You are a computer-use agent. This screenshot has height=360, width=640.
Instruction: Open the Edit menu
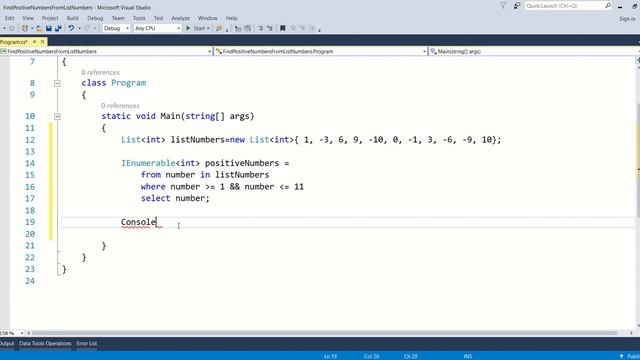click(9, 18)
